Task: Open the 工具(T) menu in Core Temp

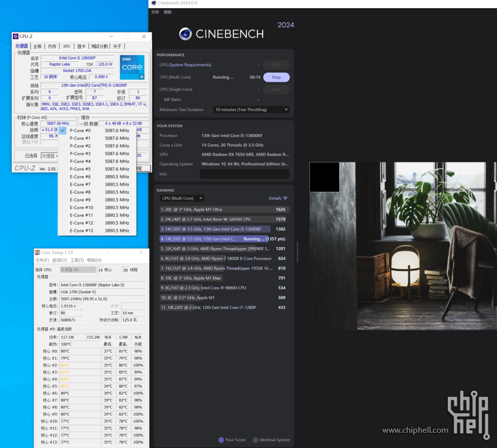Action: [x=77, y=260]
